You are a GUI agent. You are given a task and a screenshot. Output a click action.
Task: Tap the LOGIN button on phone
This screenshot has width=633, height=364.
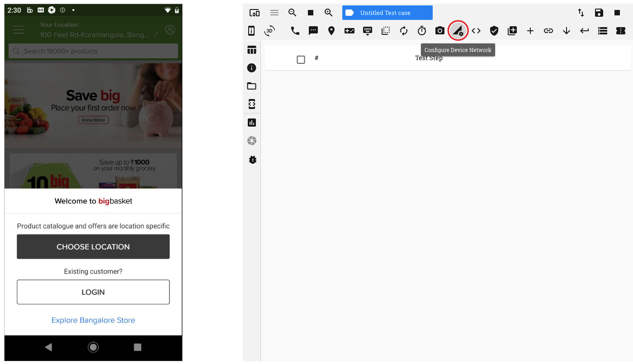(x=93, y=292)
